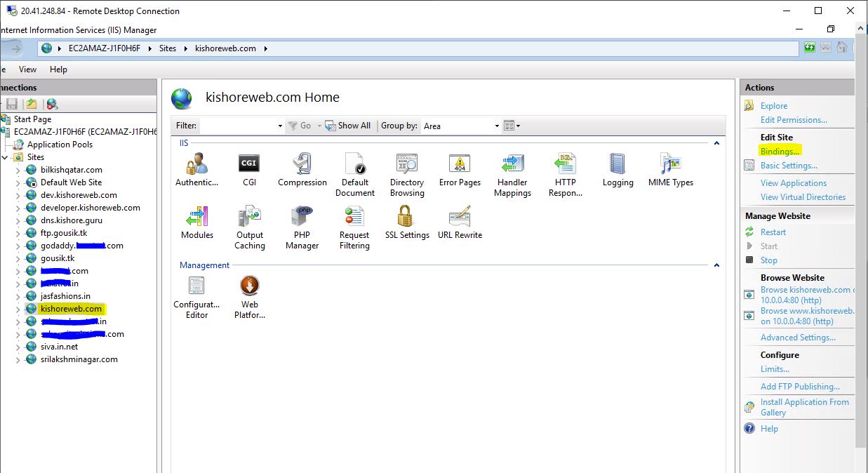This screenshot has height=473, width=868.
Task: Click the Bindings... action link
Action: [780, 152]
